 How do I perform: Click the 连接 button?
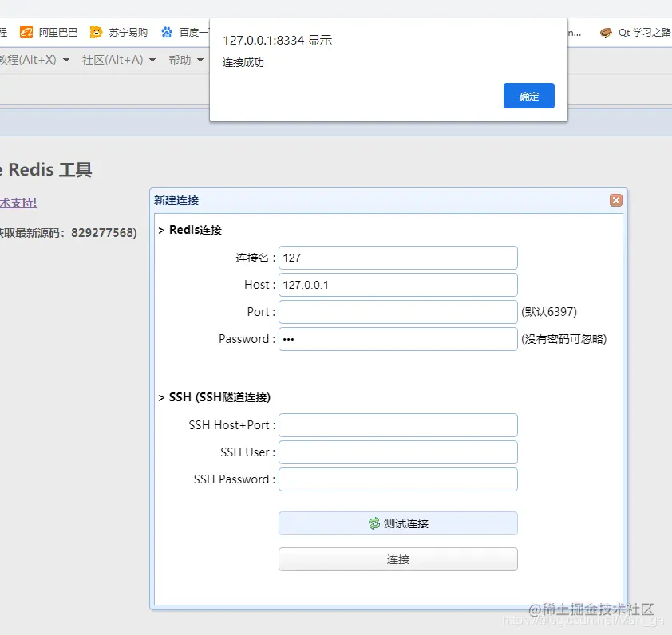click(397, 559)
